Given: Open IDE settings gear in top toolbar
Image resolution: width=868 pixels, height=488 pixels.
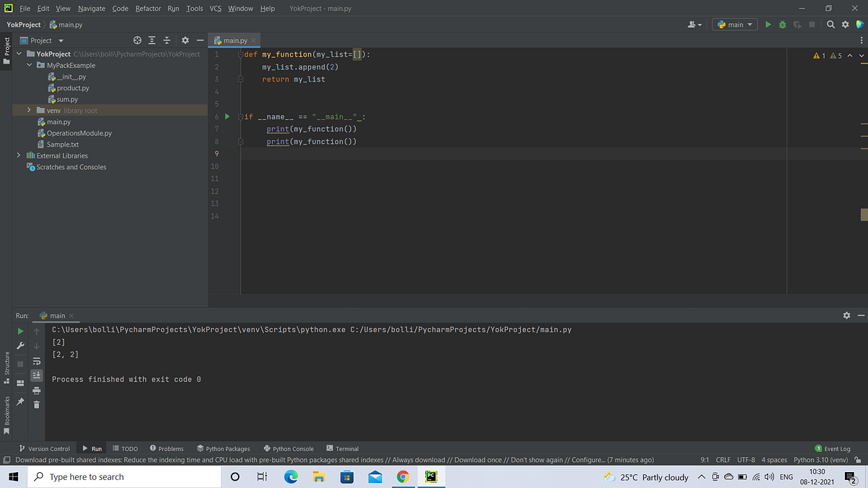Looking at the screenshot, I should (x=845, y=25).
